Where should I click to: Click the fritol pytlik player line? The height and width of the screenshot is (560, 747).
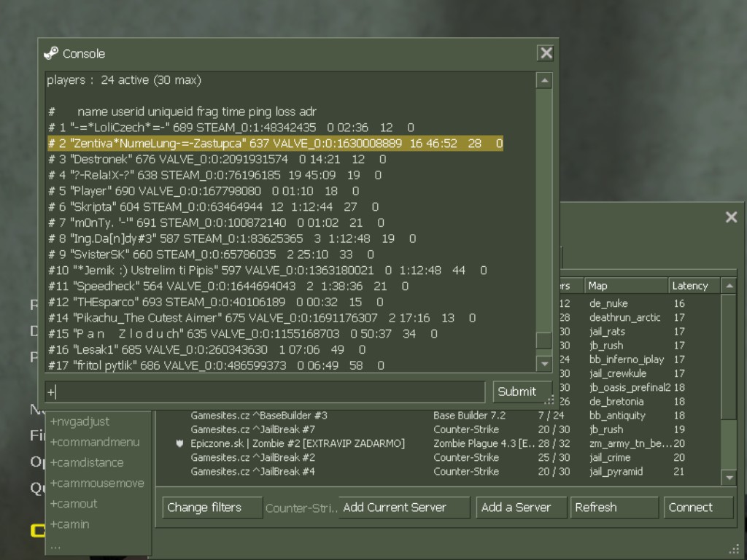[x=216, y=365]
